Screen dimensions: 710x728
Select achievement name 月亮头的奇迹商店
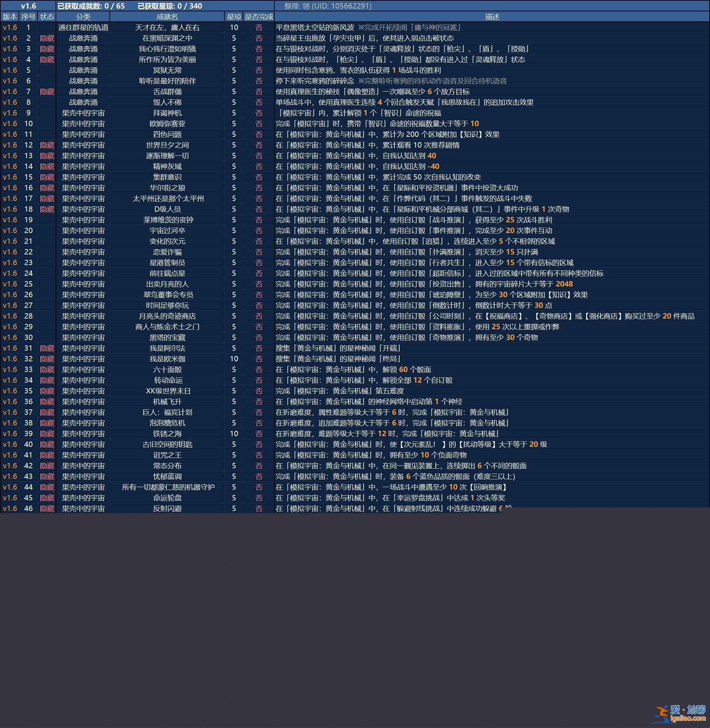coord(167,316)
